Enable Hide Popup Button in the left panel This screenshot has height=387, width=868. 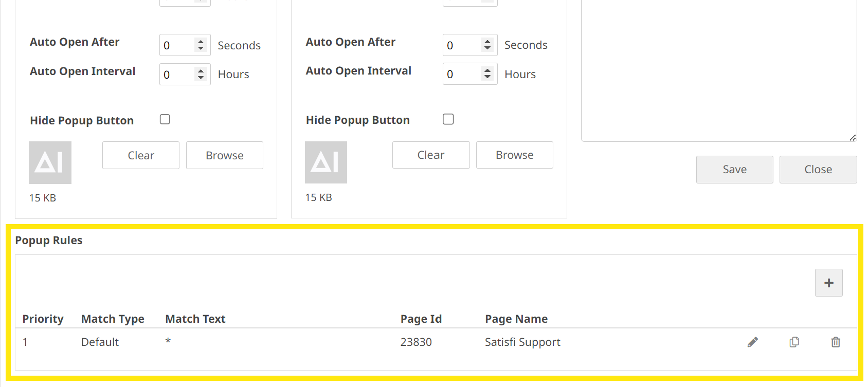pos(165,119)
